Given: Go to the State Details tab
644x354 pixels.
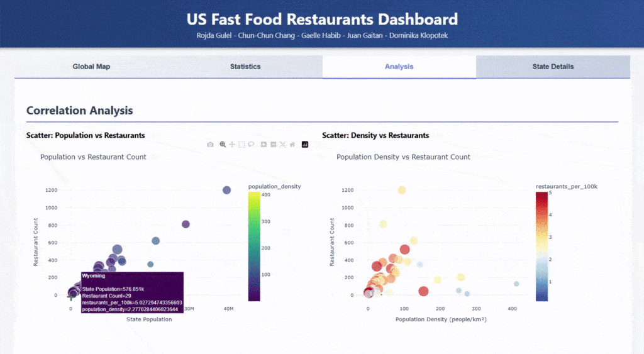Looking at the screenshot, I should pyautogui.click(x=553, y=67).
